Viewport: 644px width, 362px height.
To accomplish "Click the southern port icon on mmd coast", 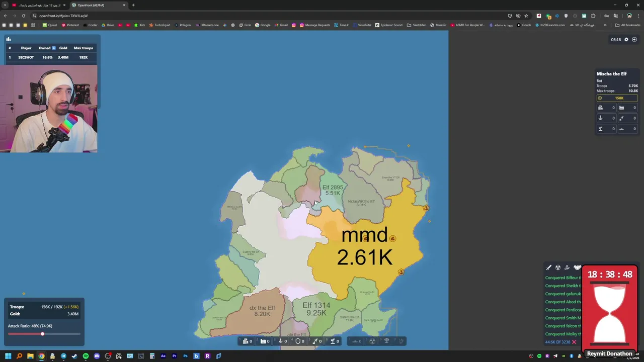I will pyautogui.click(x=401, y=272).
